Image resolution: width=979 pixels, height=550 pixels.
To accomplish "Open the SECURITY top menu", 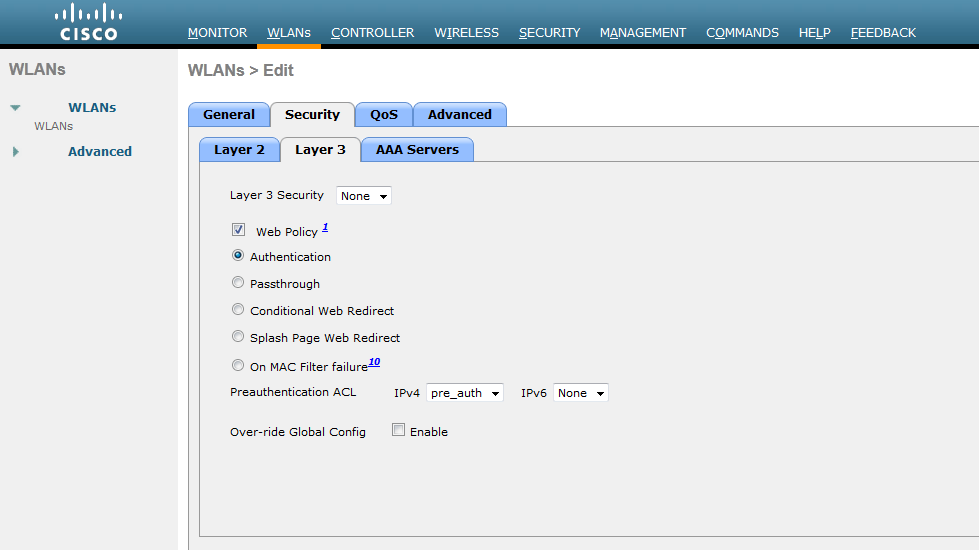I will point(549,32).
